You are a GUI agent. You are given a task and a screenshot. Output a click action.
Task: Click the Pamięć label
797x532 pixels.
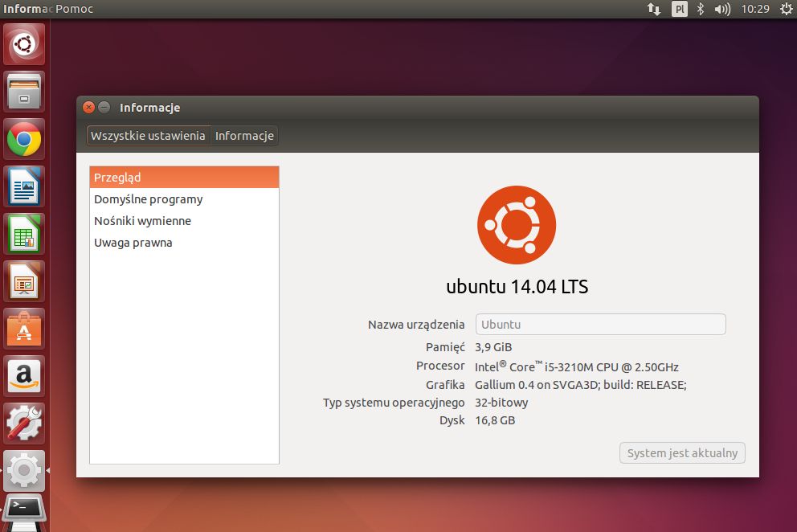pos(445,347)
